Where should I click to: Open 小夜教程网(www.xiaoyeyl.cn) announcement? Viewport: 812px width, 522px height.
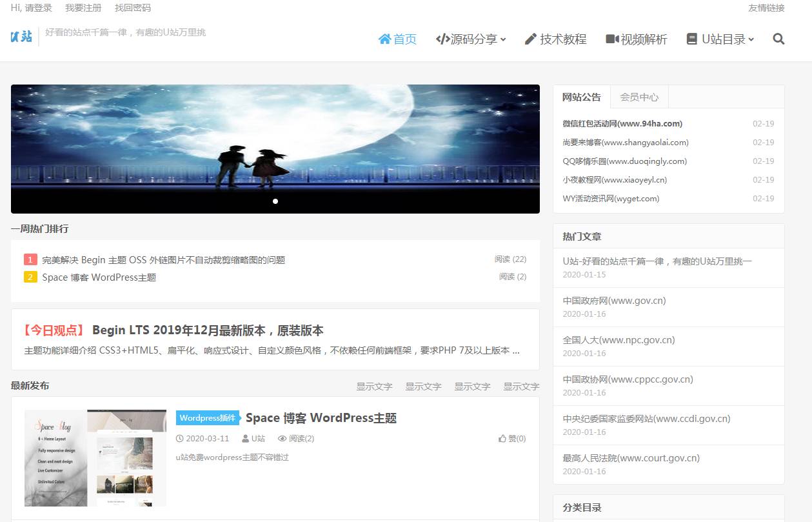[x=615, y=180]
